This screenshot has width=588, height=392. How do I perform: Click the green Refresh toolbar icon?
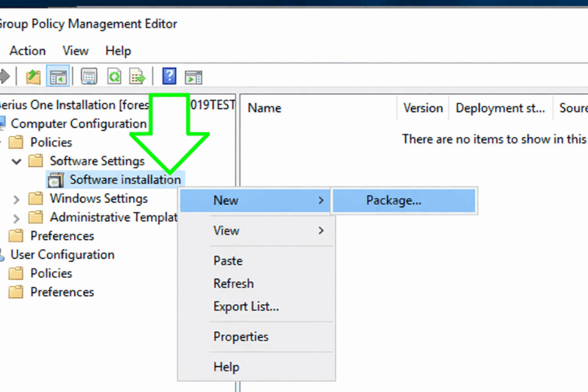pyautogui.click(x=114, y=76)
